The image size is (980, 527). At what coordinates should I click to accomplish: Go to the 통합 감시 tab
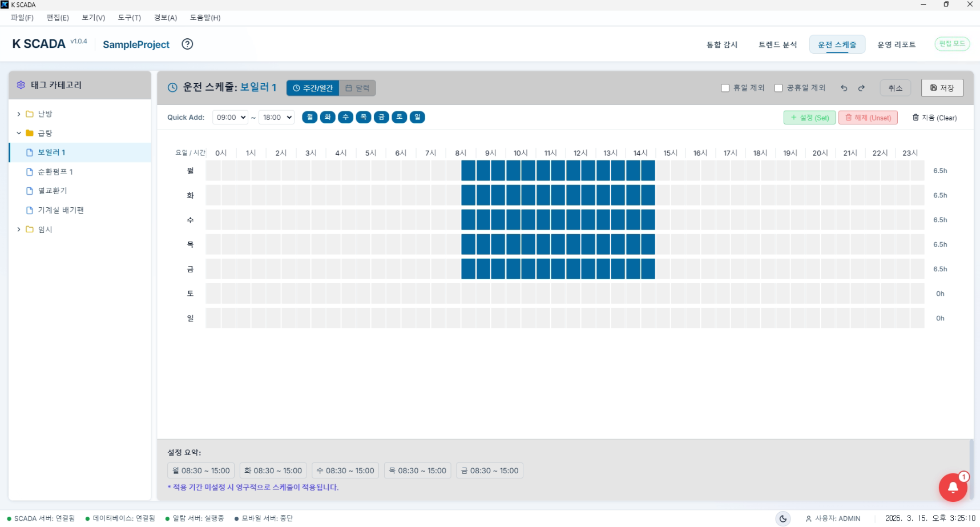point(722,45)
